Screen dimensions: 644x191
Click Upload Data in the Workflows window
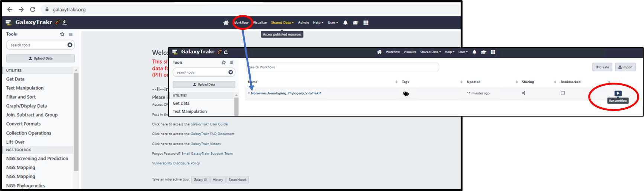[x=204, y=85]
